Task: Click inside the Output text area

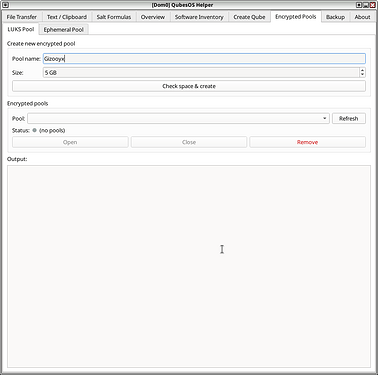Action: pos(189,266)
